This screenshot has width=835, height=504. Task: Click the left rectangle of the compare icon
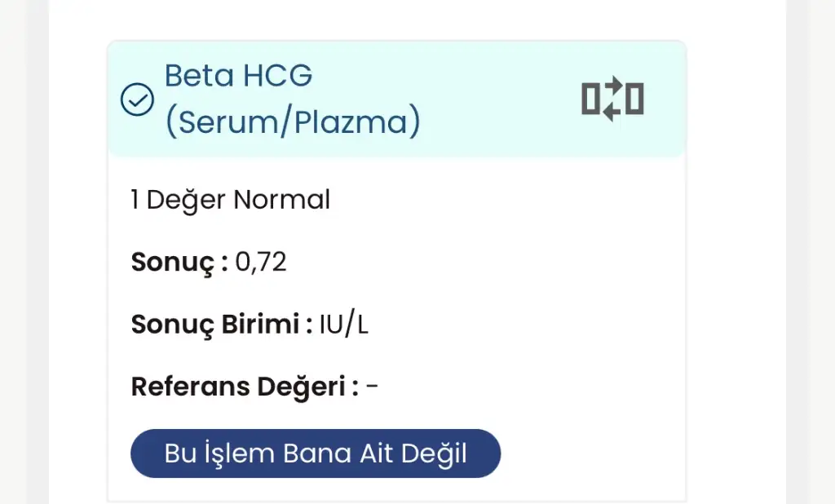click(x=590, y=99)
